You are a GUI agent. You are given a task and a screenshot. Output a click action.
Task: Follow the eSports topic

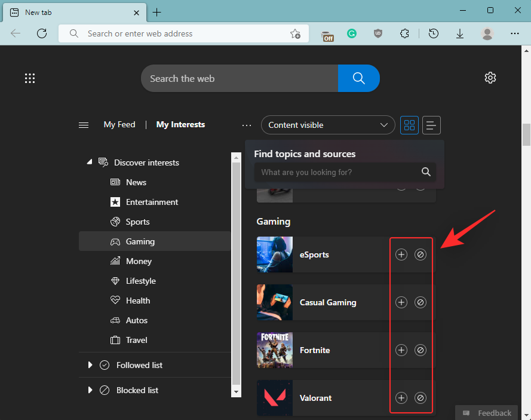pyautogui.click(x=401, y=254)
